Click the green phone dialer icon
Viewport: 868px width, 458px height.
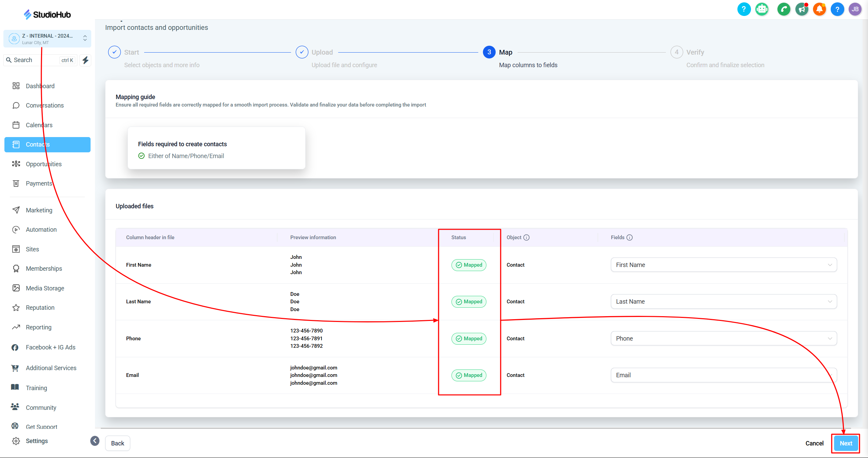(x=784, y=9)
